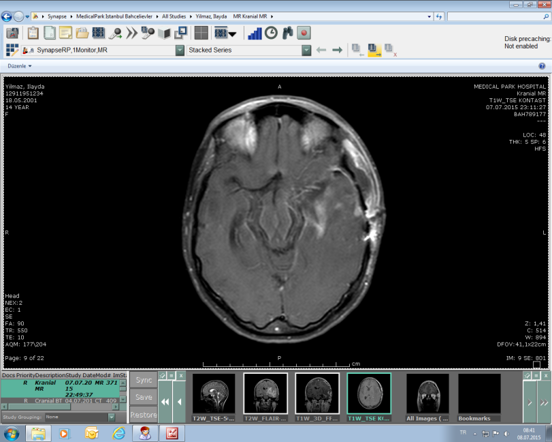Screen dimensions: 552x442
Task: Click the Restore button
Action: click(x=144, y=415)
